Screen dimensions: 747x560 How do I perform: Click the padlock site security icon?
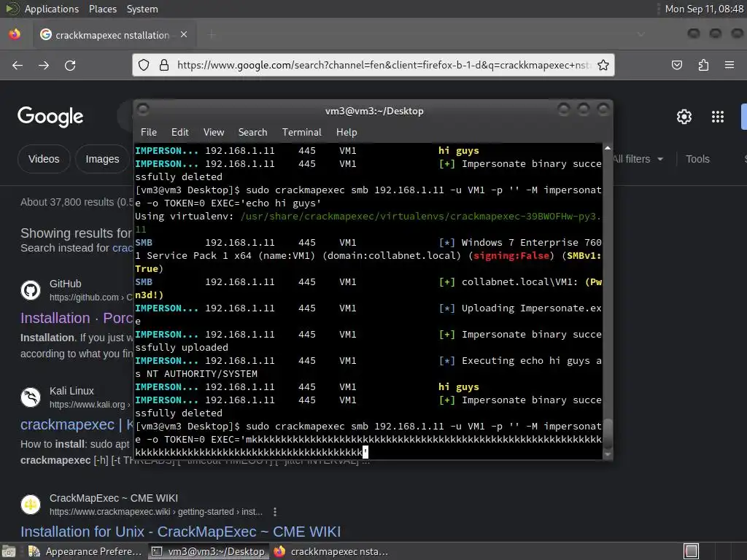click(164, 65)
